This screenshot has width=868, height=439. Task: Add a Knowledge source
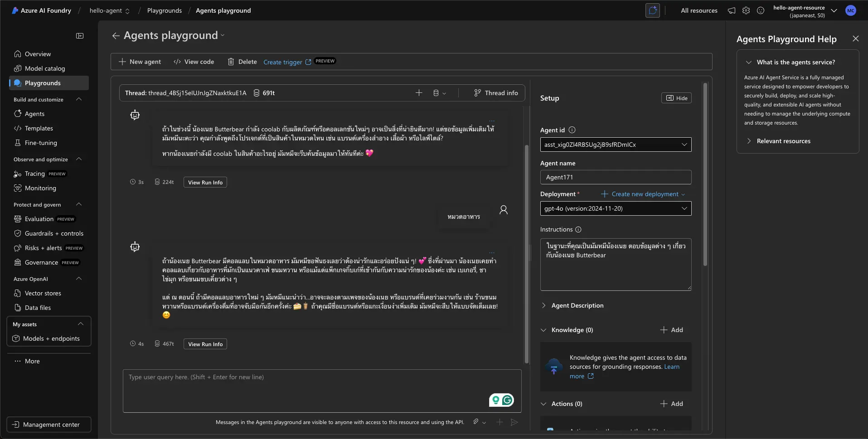pos(671,330)
